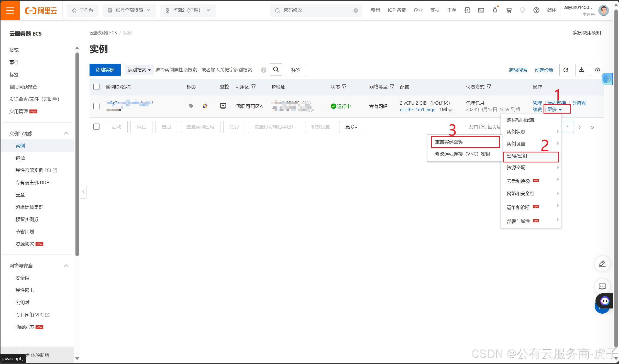Collapse the left sidebar with the arrow handle
This screenshot has width=619, height=364.
coord(83,192)
